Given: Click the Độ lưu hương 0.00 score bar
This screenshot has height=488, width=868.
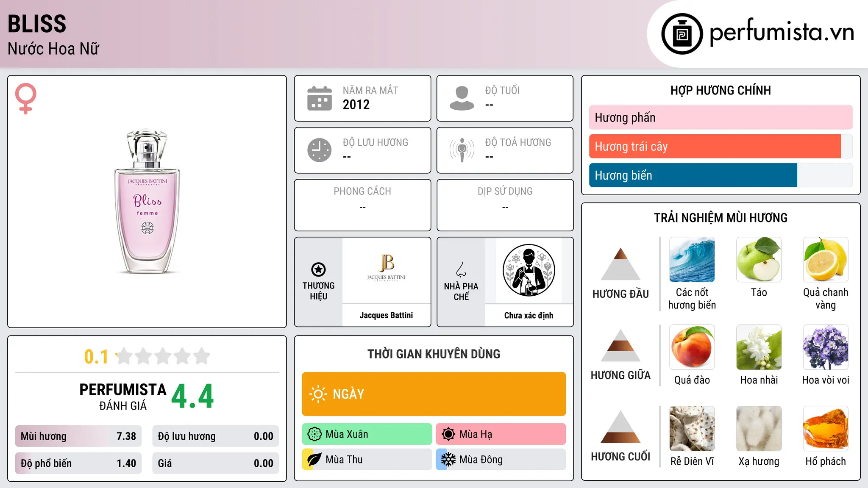Looking at the screenshot, I should [x=216, y=436].
